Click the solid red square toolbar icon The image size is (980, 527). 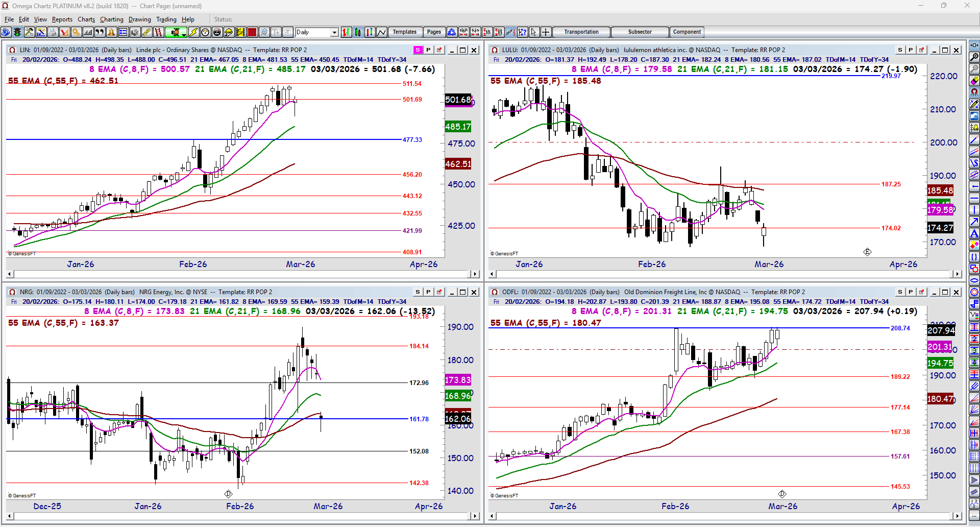point(252,32)
